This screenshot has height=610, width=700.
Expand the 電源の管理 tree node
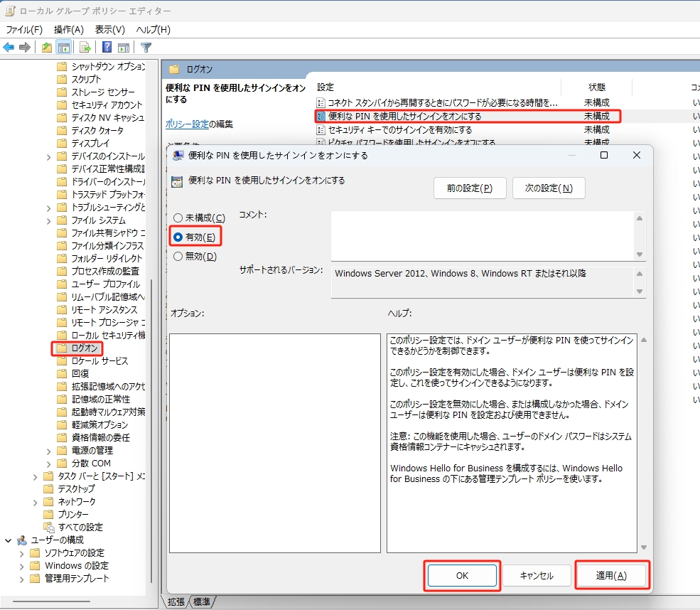[x=48, y=451]
